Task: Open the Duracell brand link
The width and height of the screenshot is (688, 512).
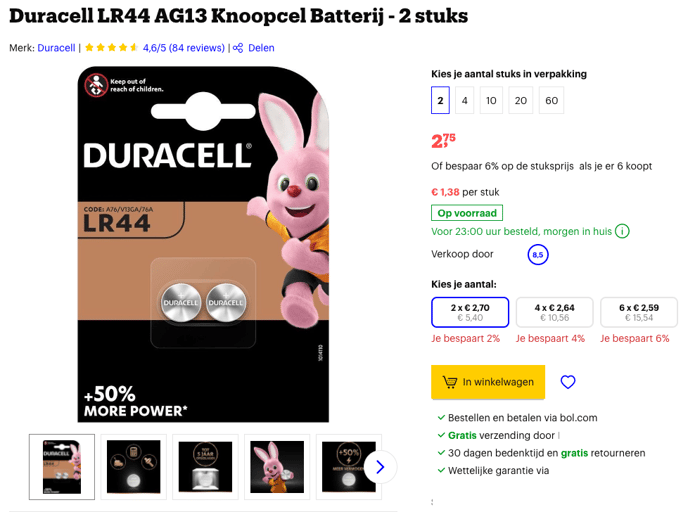Action: (56, 48)
